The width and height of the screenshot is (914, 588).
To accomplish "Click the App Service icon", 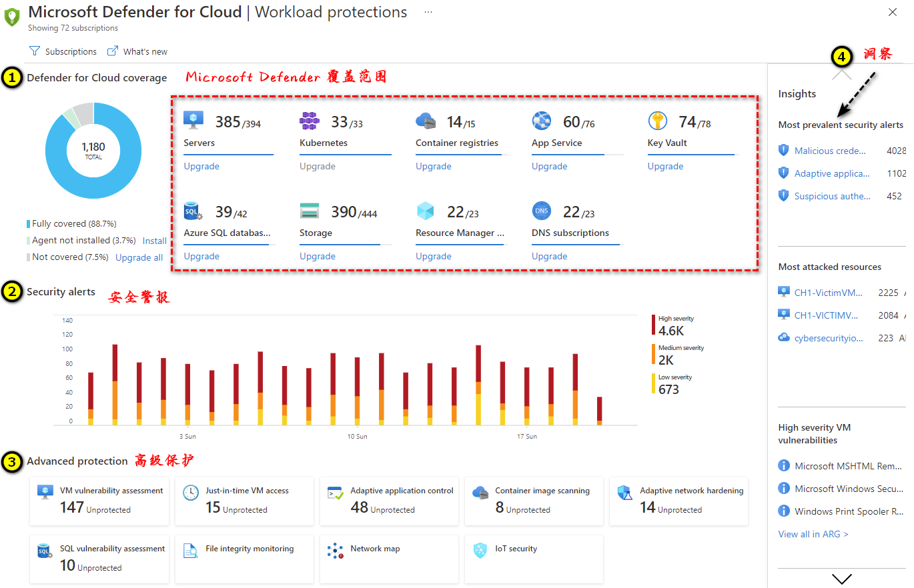I will click(542, 121).
